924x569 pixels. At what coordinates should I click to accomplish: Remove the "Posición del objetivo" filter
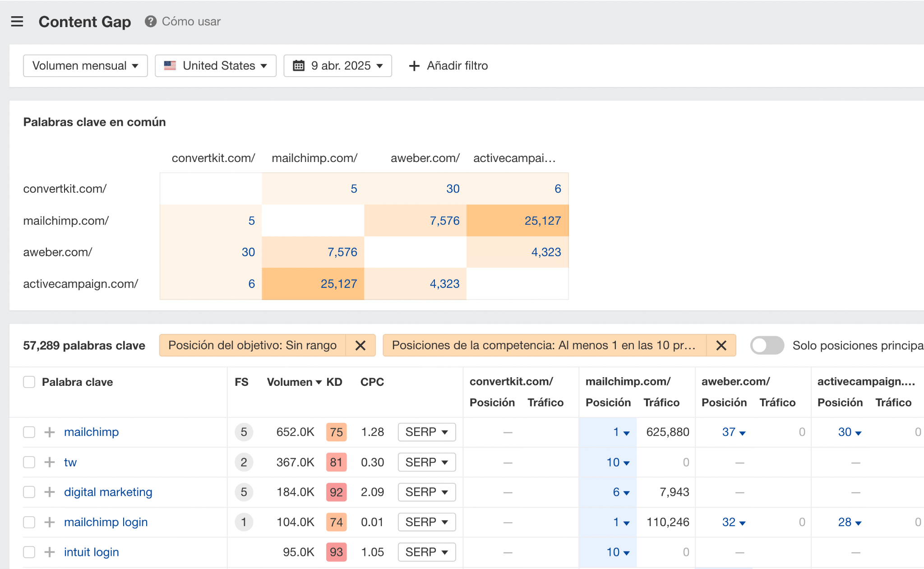coord(360,345)
